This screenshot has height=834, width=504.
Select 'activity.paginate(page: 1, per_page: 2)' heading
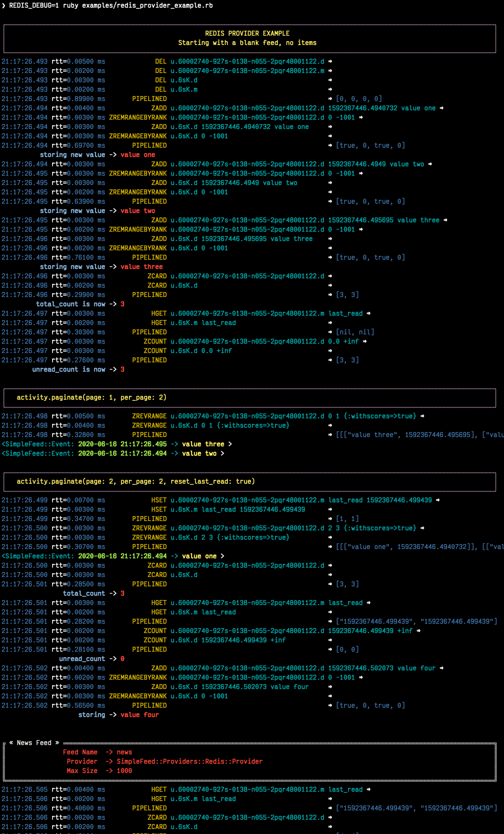[92, 398]
